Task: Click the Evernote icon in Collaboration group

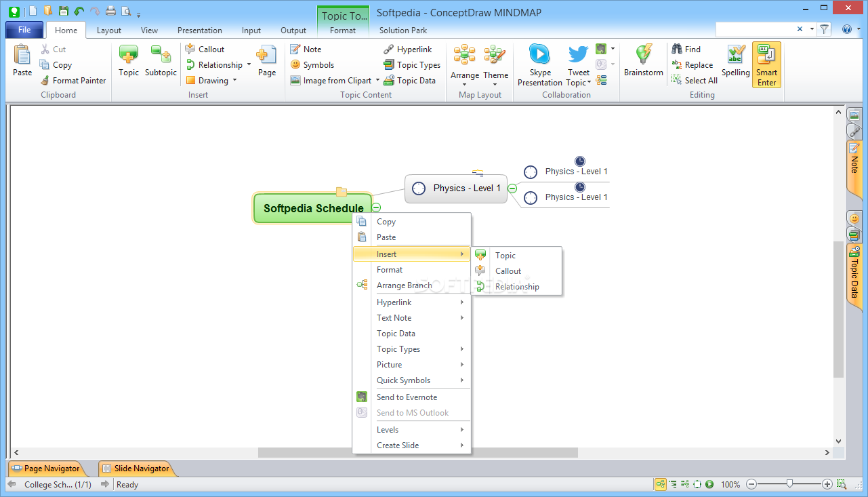Action: [x=600, y=49]
